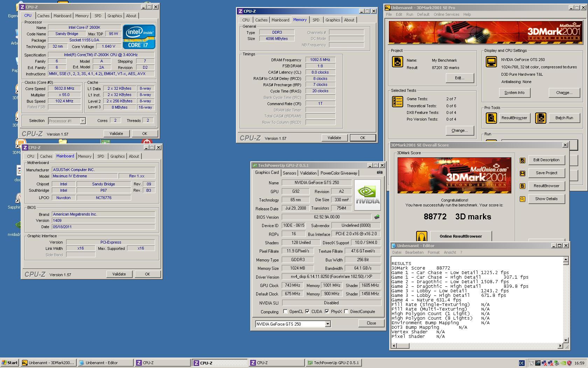Click the GPU-Z screenshot camera icon
Image resolution: width=588 pixels, height=368 pixels.
379,172
